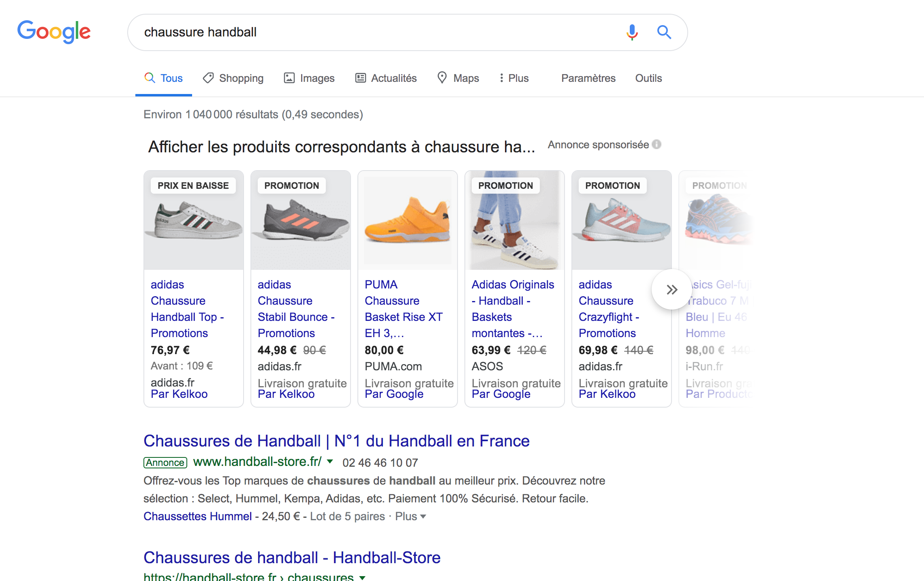This screenshot has width=924, height=581.
Task: Open the Plus more menu
Action: [514, 78]
